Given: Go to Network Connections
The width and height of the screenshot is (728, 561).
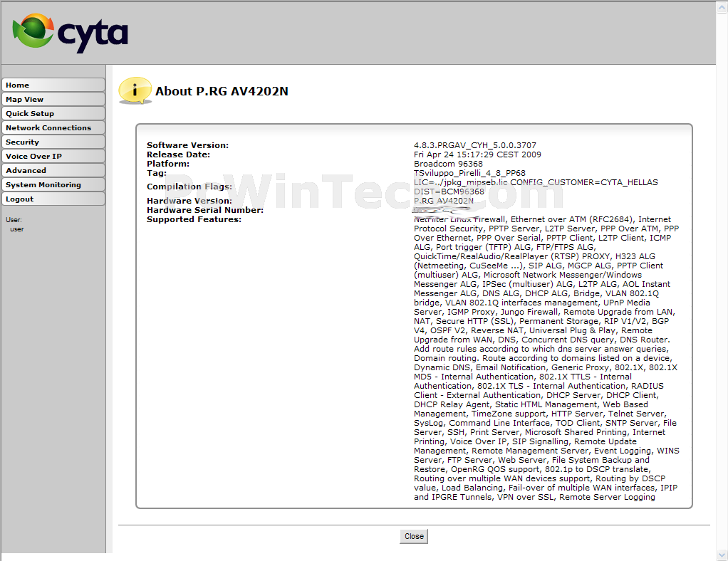Looking at the screenshot, I should (53, 127).
